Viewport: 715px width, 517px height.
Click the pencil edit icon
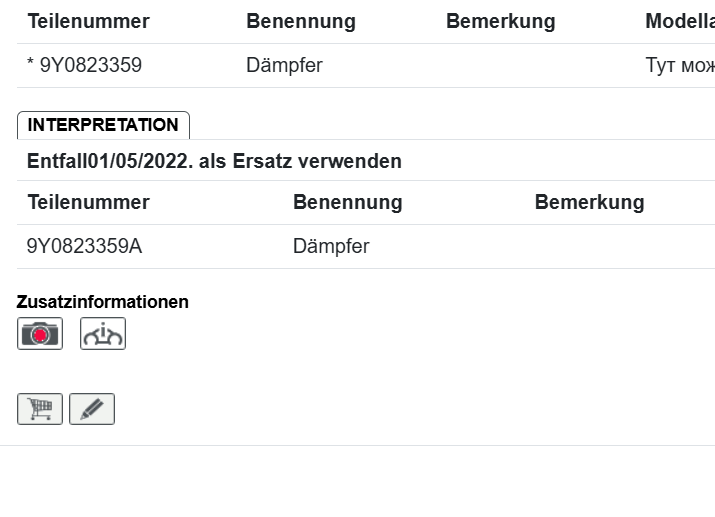(92, 409)
